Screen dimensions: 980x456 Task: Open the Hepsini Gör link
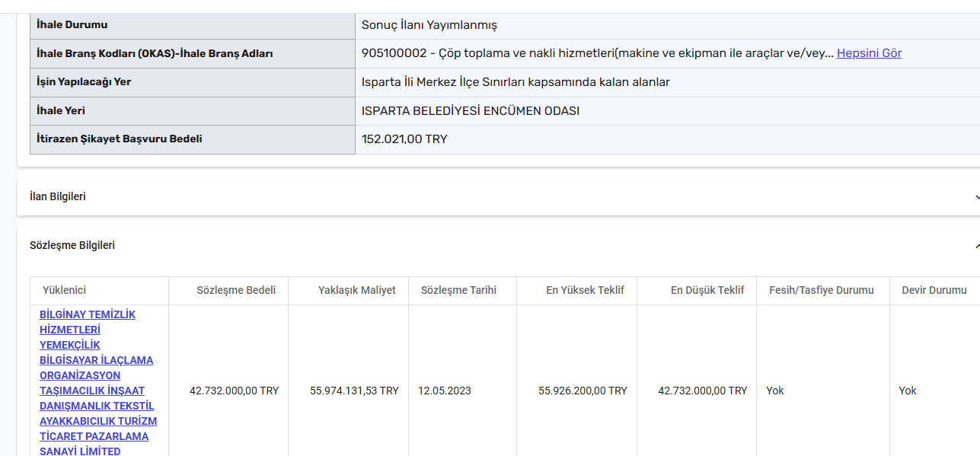pyautogui.click(x=869, y=53)
